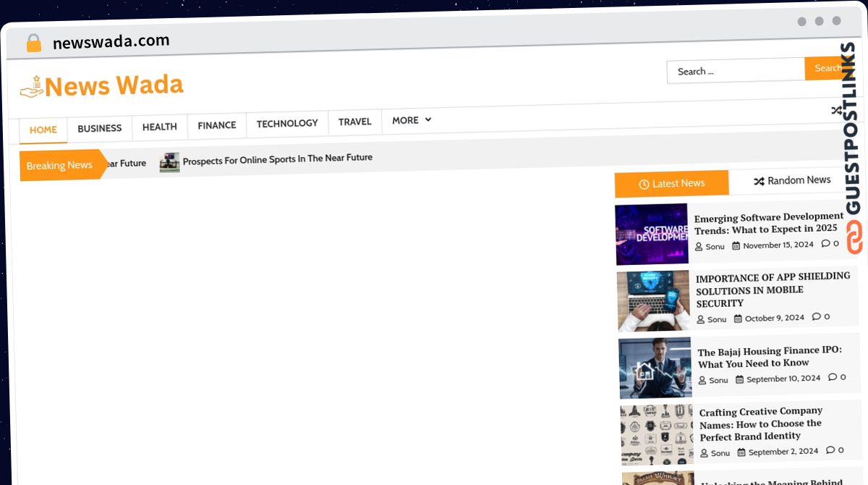This screenshot has height=485, width=868.
Task: Click the News Wada hand logo icon
Action: (32, 87)
